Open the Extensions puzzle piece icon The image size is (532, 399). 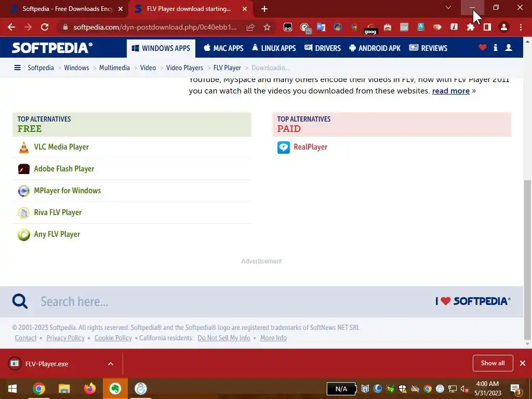click(471, 27)
